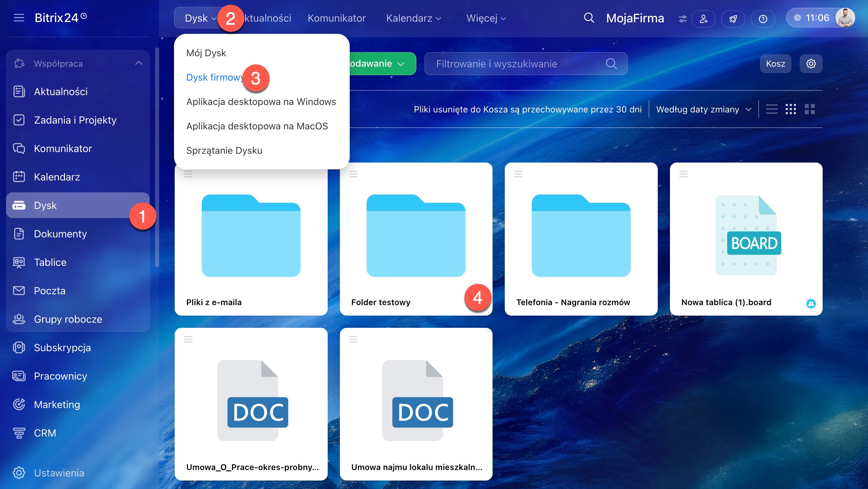Click the rocket icon in header
Screen dimensions: 868x489
click(733, 19)
